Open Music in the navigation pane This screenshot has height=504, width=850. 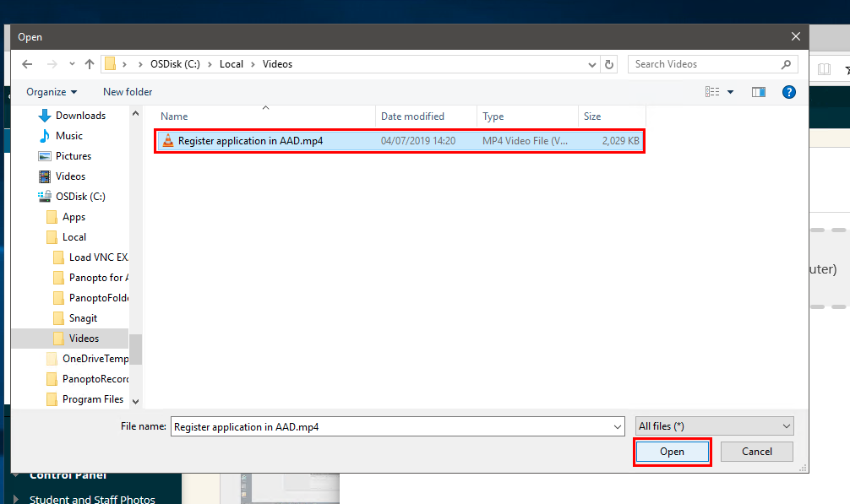pos(68,136)
